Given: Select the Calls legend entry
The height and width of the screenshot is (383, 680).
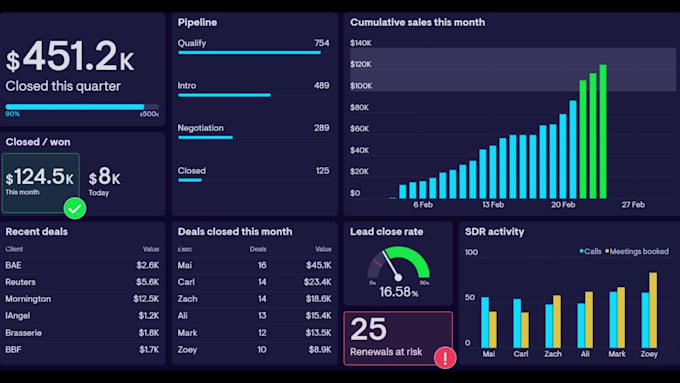Looking at the screenshot, I should click(590, 252).
